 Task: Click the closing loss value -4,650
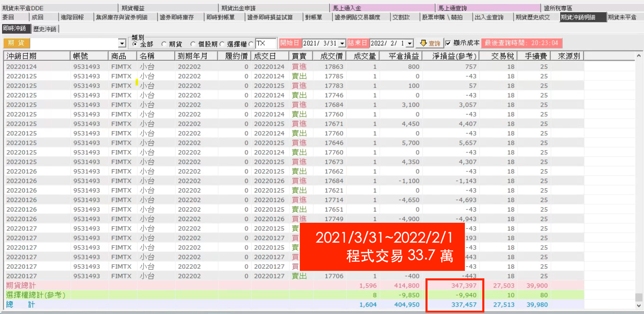pyautogui.click(x=409, y=200)
